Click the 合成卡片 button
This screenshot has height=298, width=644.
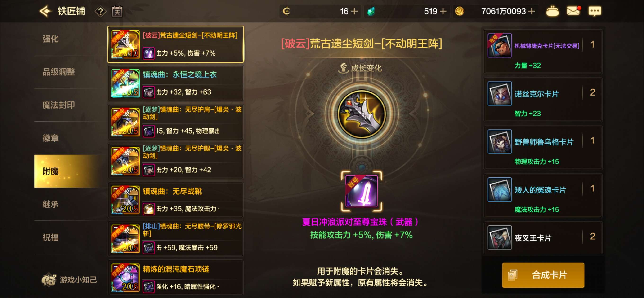[x=543, y=275]
